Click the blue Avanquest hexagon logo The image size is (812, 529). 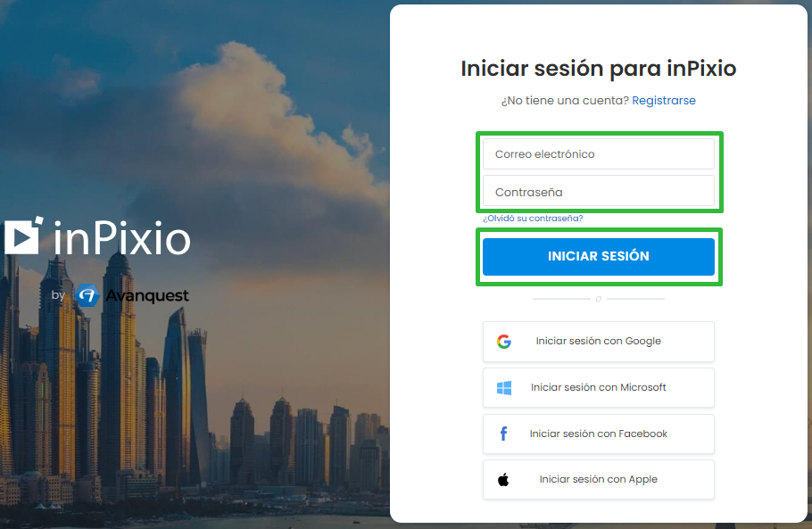click(x=87, y=295)
